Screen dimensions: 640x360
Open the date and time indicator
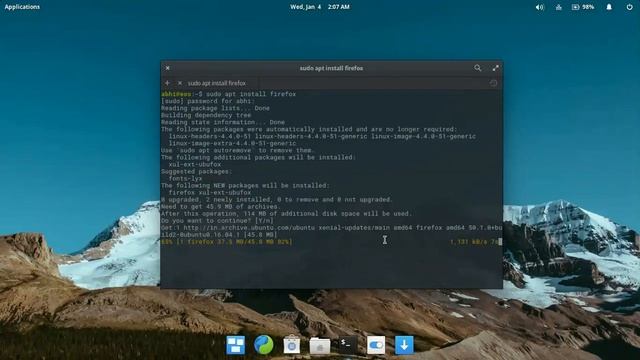(x=320, y=7)
